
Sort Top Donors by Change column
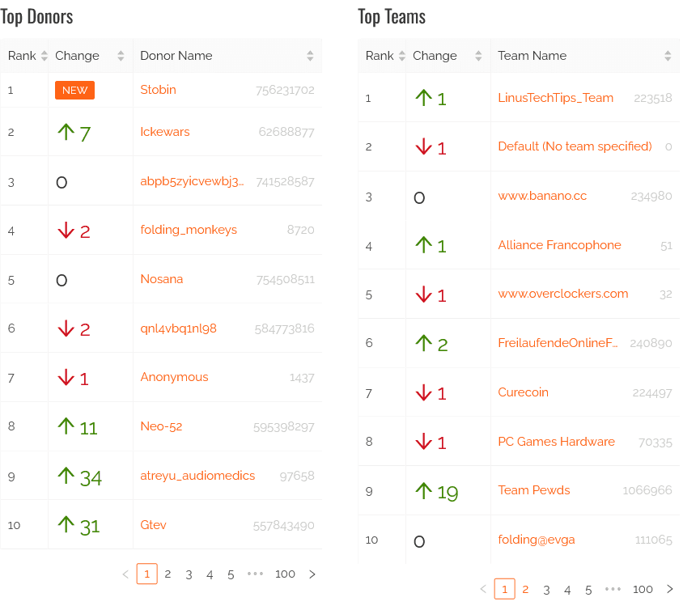click(121, 56)
